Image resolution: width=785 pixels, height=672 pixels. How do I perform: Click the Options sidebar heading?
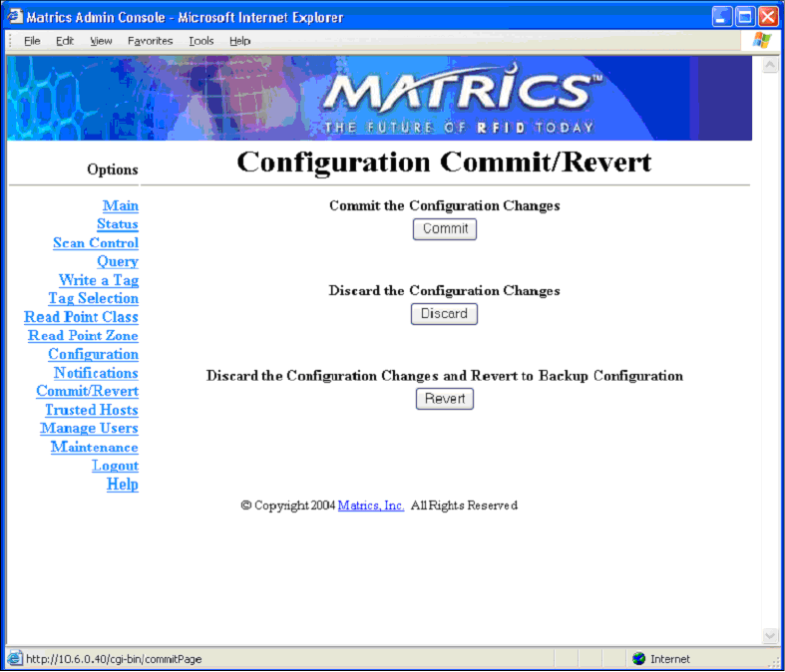click(113, 169)
